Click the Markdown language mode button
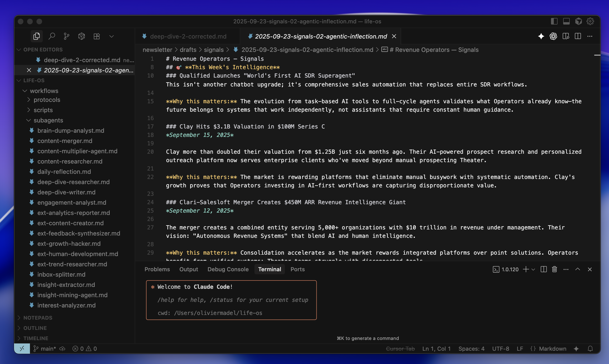609x364 pixels. point(552,349)
